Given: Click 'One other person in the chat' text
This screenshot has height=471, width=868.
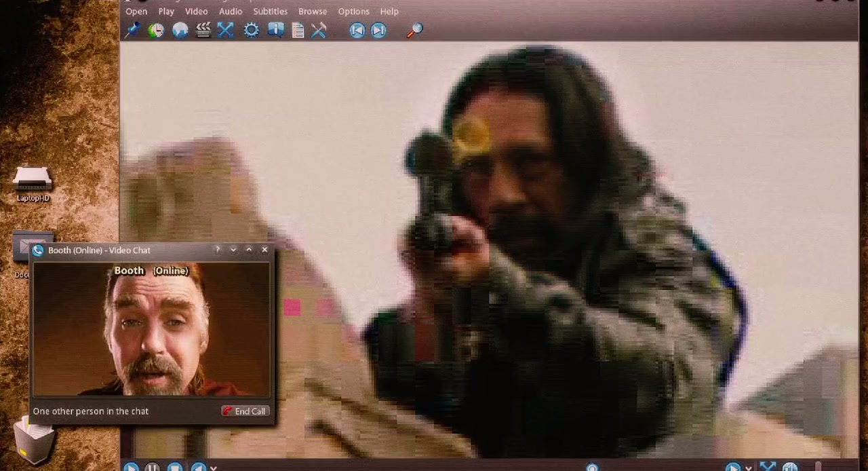Looking at the screenshot, I should click(91, 411).
